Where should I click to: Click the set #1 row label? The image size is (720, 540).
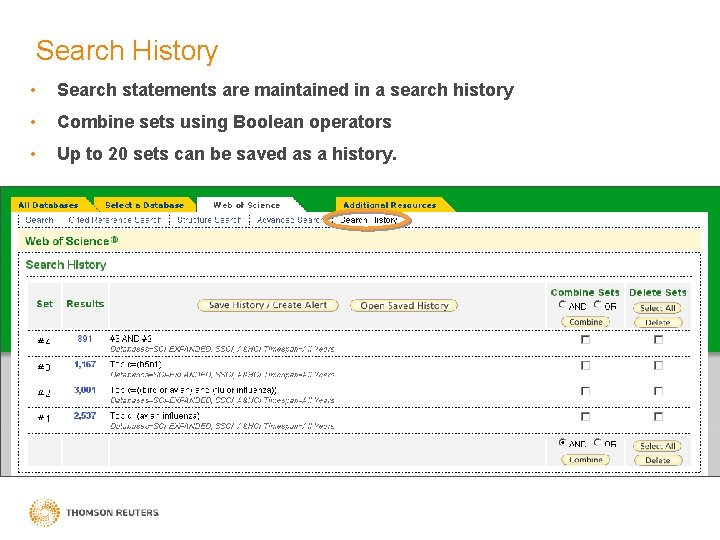[x=44, y=417]
